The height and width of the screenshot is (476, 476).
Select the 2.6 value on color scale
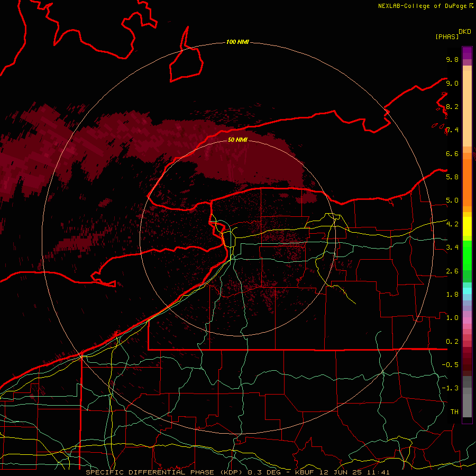[x=452, y=271]
